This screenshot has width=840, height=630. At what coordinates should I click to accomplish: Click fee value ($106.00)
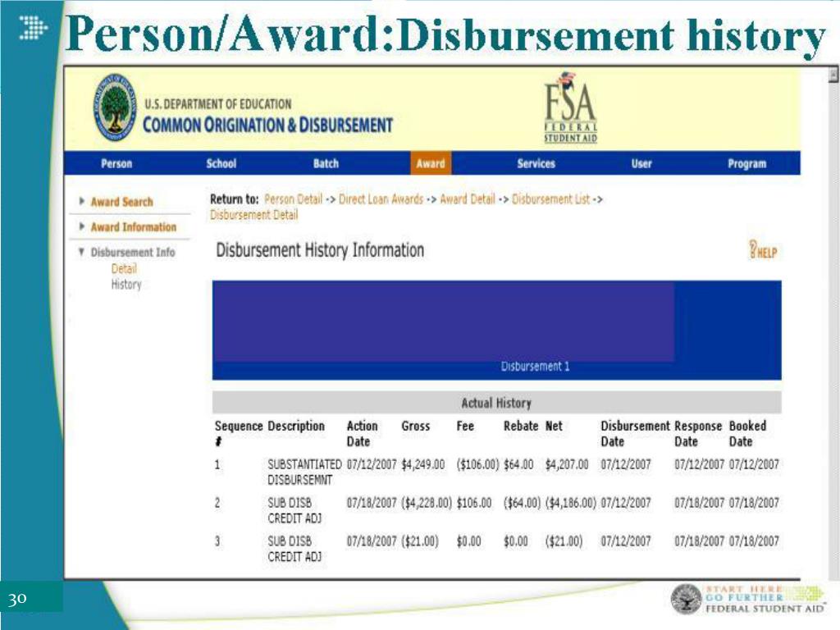click(478, 464)
